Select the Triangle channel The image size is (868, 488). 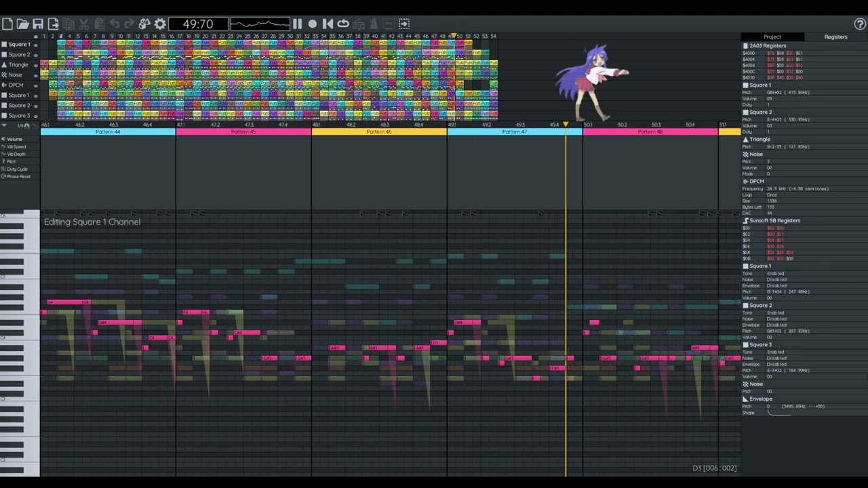tap(18, 65)
